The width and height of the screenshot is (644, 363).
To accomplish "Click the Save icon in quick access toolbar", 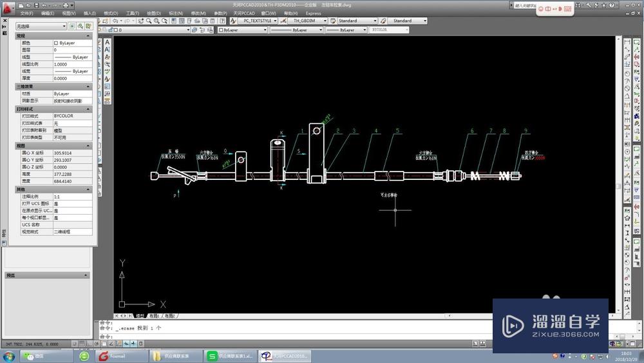I will click(x=37, y=6).
